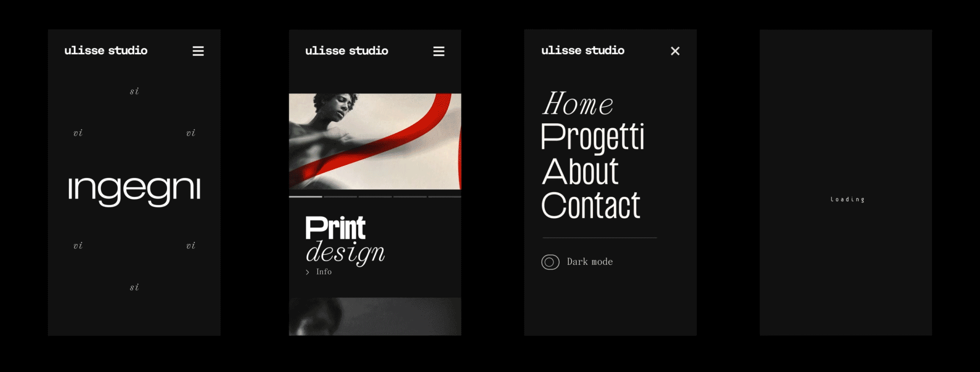Open the hamburger menu above the ribbon photo
980x372 pixels.
point(439,51)
